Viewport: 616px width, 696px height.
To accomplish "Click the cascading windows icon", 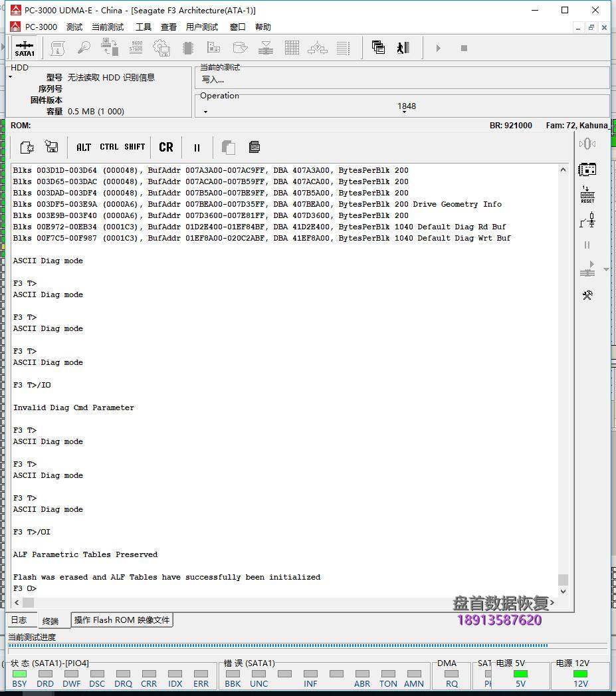I will [x=378, y=47].
